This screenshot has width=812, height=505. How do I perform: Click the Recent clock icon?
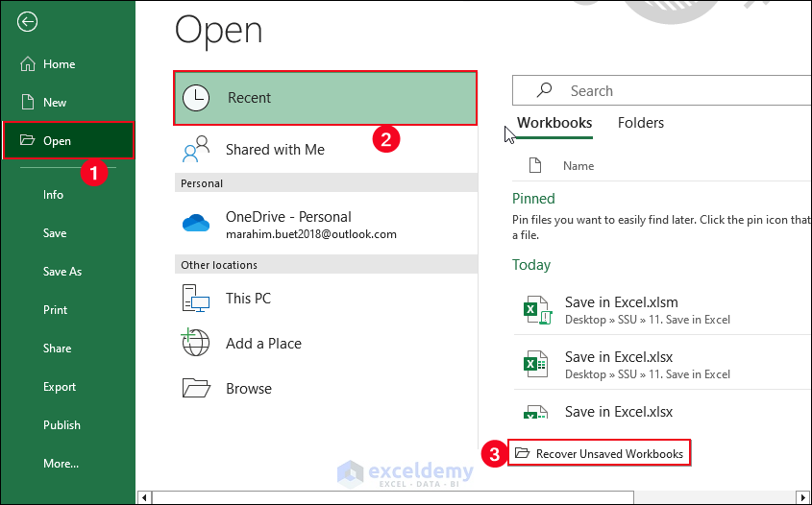click(196, 98)
